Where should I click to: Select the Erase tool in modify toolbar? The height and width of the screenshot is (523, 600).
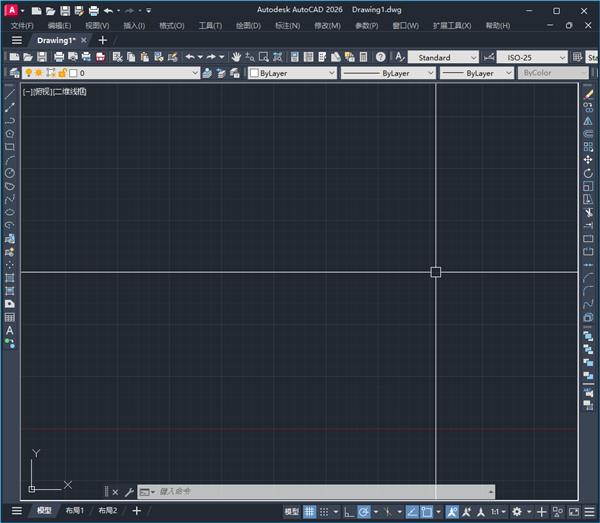point(588,94)
